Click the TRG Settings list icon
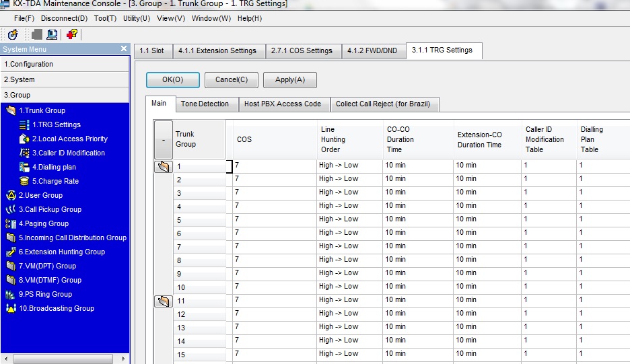The image size is (630, 364). click(x=24, y=124)
